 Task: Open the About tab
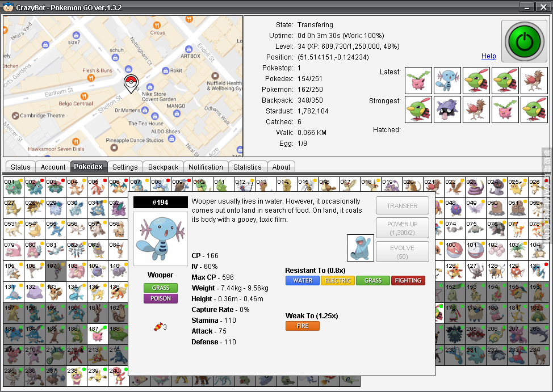tap(281, 167)
